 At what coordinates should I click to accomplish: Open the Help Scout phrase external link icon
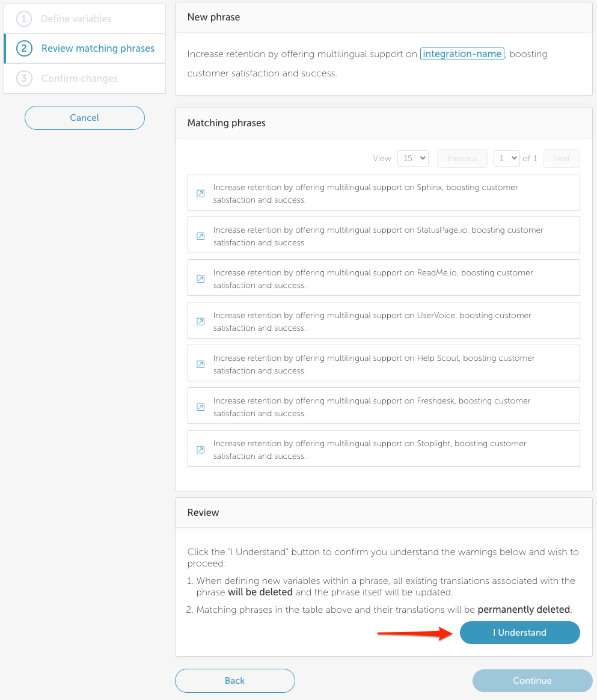tap(201, 364)
